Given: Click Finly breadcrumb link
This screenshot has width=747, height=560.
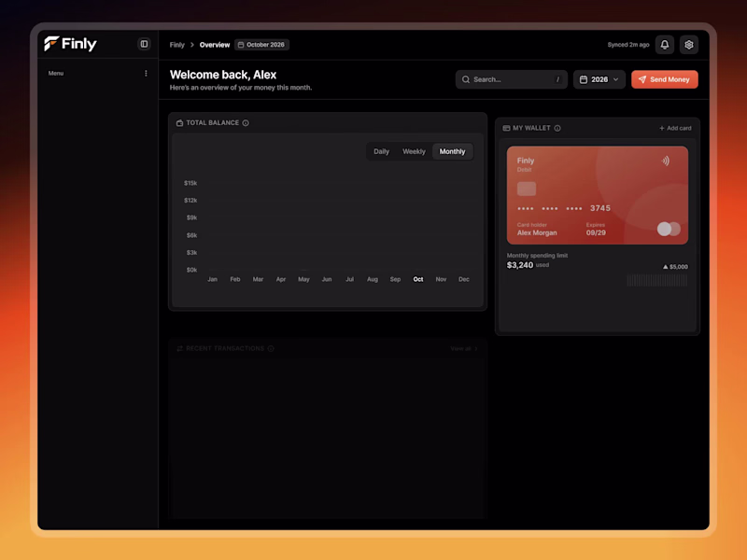Looking at the screenshot, I should pyautogui.click(x=176, y=45).
